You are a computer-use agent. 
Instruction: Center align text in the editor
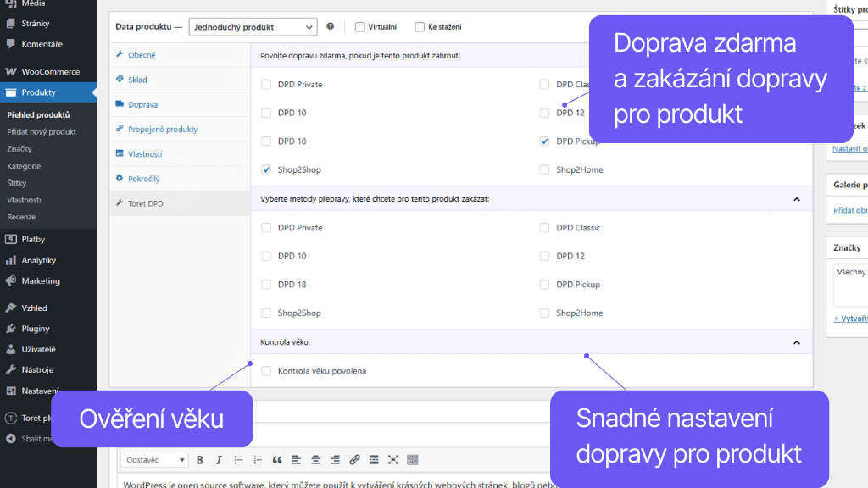coord(315,460)
